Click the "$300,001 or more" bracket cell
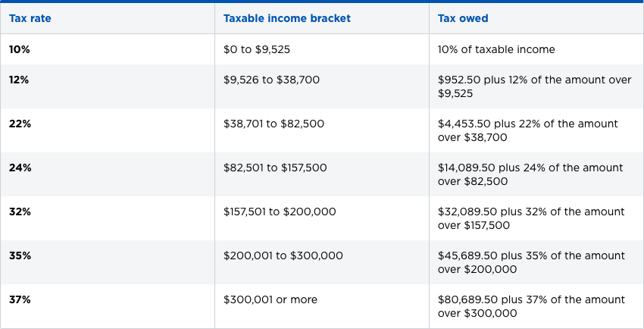This screenshot has width=644, height=329. pos(270,299)
